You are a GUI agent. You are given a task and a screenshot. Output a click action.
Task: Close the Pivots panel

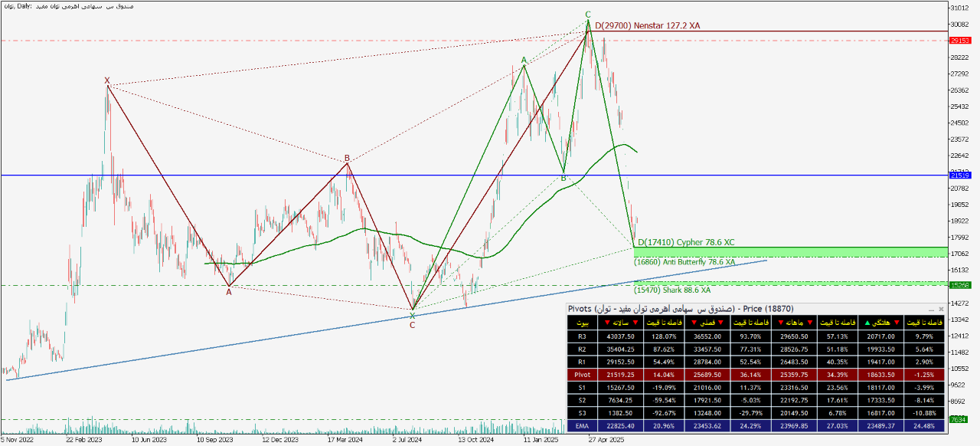click(x=941, y=309)
